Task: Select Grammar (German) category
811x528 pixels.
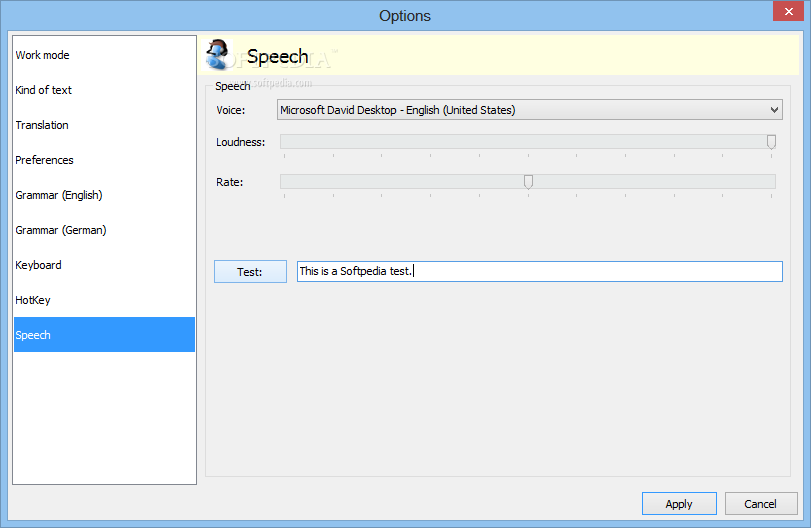Action: tap(104, 230)
